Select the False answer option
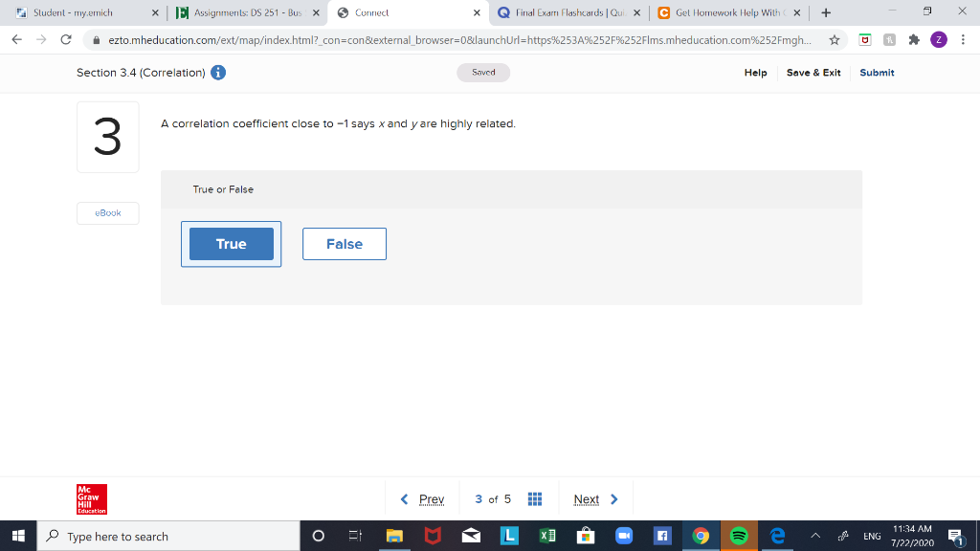980x551 pixels. (344, 244)
